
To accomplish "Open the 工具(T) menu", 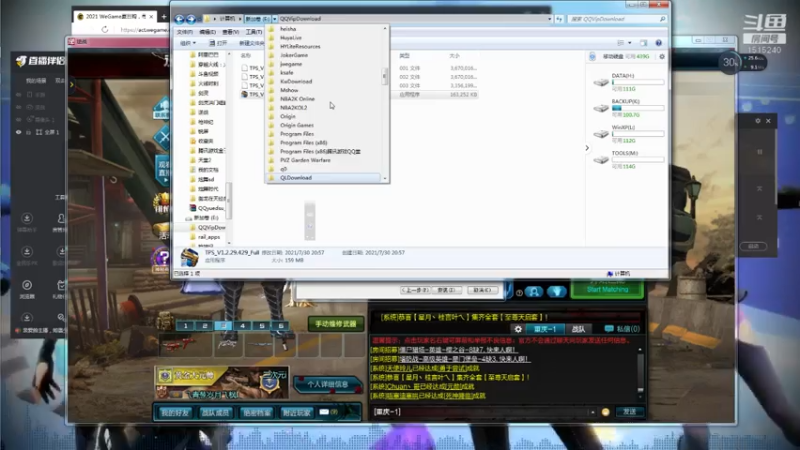I will pos(254,32).
